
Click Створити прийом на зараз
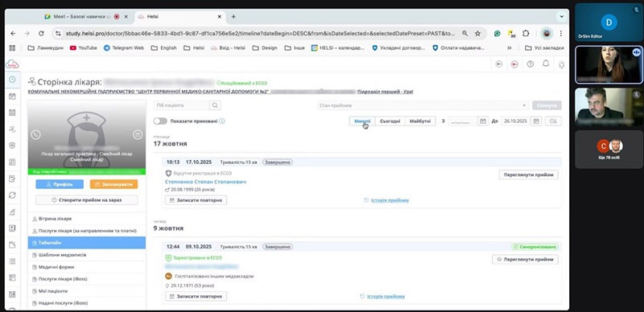click(x=87, y=200)
